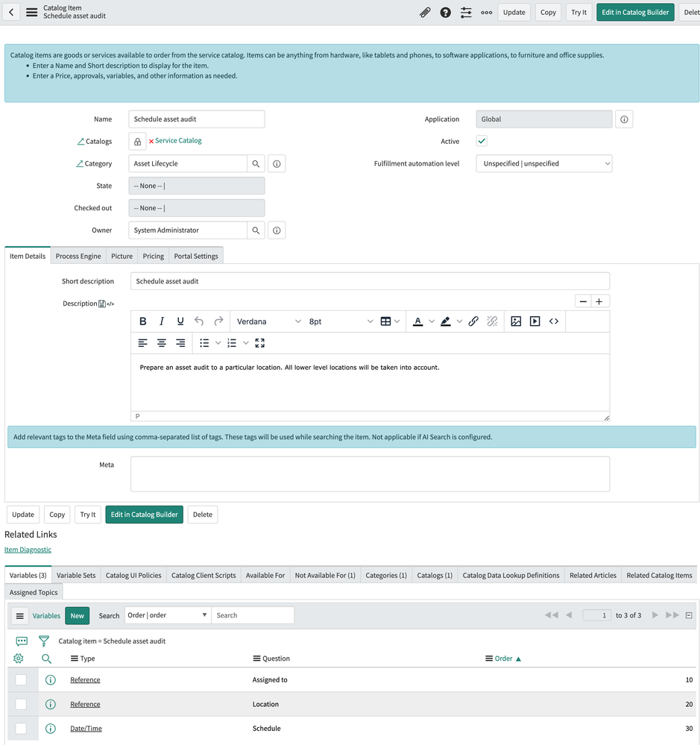Align description text right
Image resolution: width=700 pixels, height=745 pixels.
pyautogui.click(x=180, y=343)
